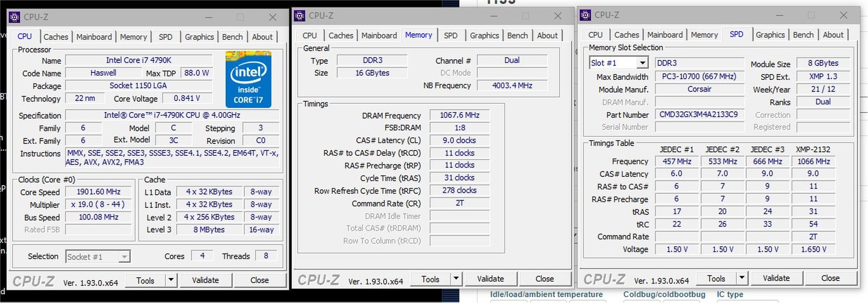Go to Bench tab in right SPD window
Screen dimensions: 868x303
coord(803,35)
